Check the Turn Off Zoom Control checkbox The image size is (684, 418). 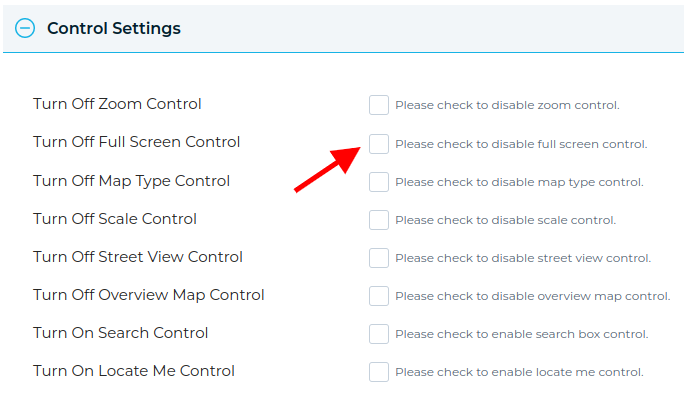tap(379, 105)
